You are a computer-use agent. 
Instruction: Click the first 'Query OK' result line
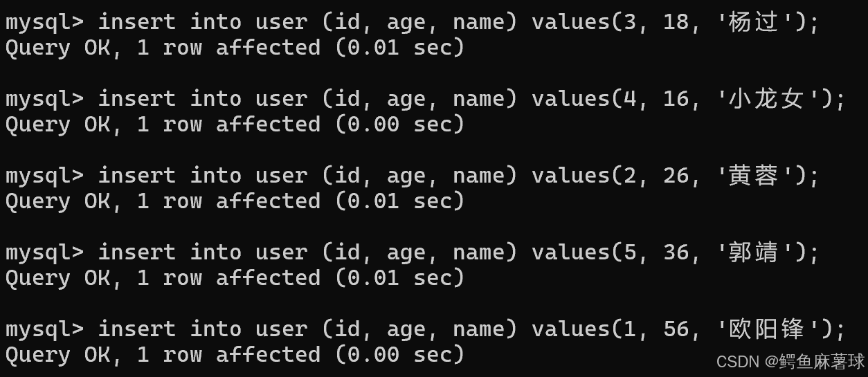coord(235,48)
